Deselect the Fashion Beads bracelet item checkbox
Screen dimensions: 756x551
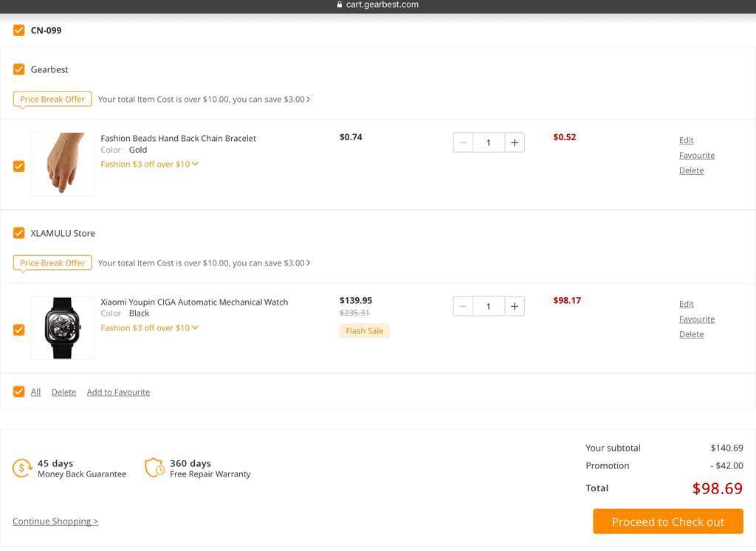pyautogui.click(x=19, y=166)
